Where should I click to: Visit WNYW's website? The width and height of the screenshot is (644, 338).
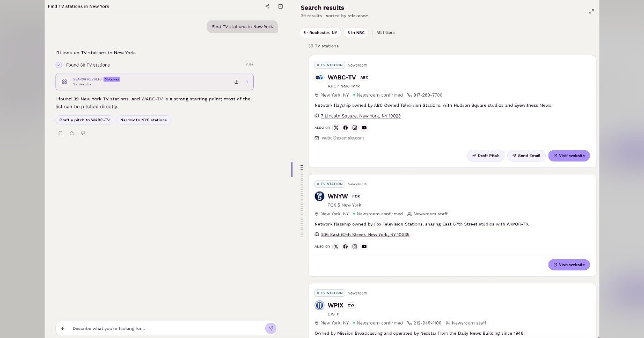coord(569,264)
